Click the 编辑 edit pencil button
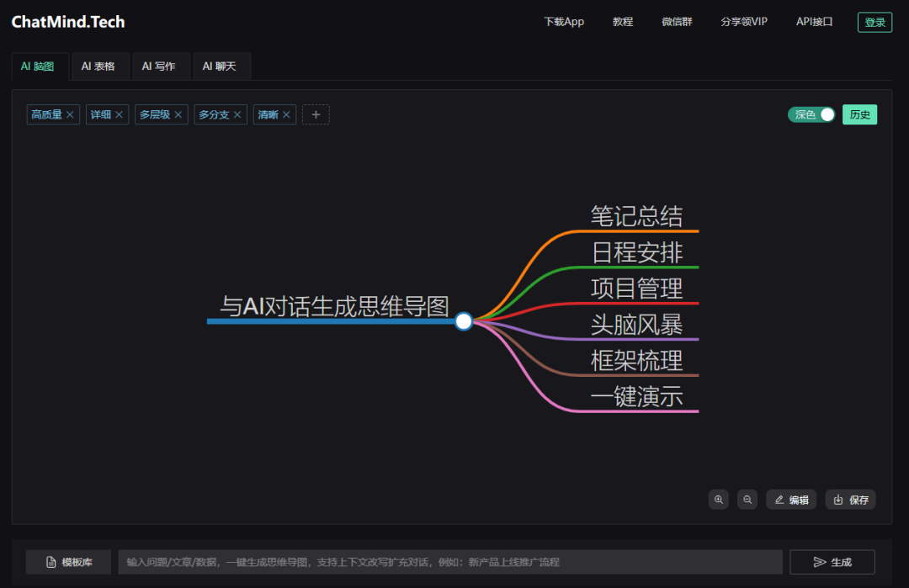 pos(791,500)
